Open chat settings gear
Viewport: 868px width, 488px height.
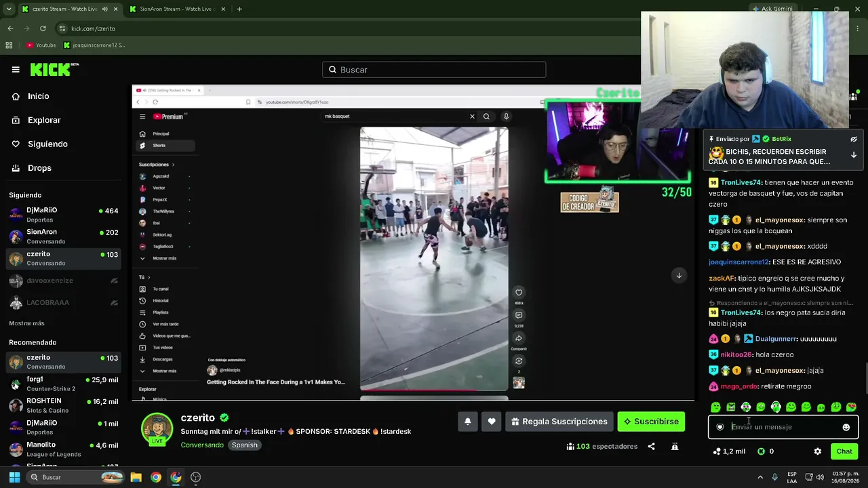click(x=817, y=451)
